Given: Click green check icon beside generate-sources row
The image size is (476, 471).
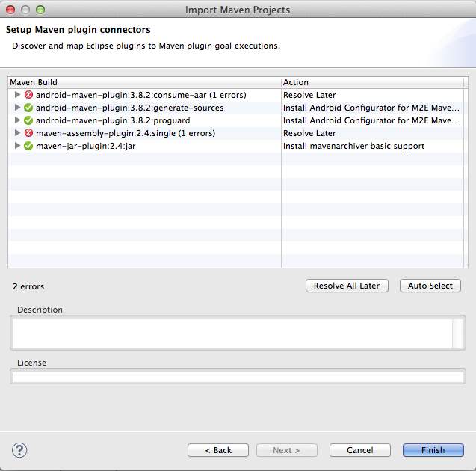Looking at the screenshot, I should click(x=29, y=108).
